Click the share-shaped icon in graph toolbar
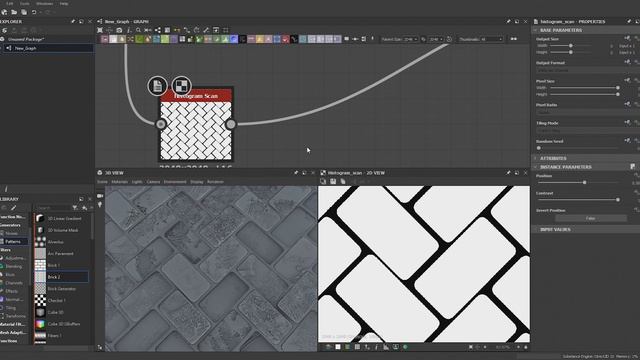The image size is (640, 360). [x=158, y=30]
